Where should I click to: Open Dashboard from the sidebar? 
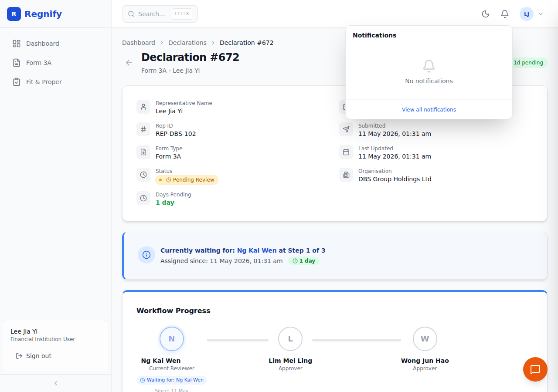point(56,44)
